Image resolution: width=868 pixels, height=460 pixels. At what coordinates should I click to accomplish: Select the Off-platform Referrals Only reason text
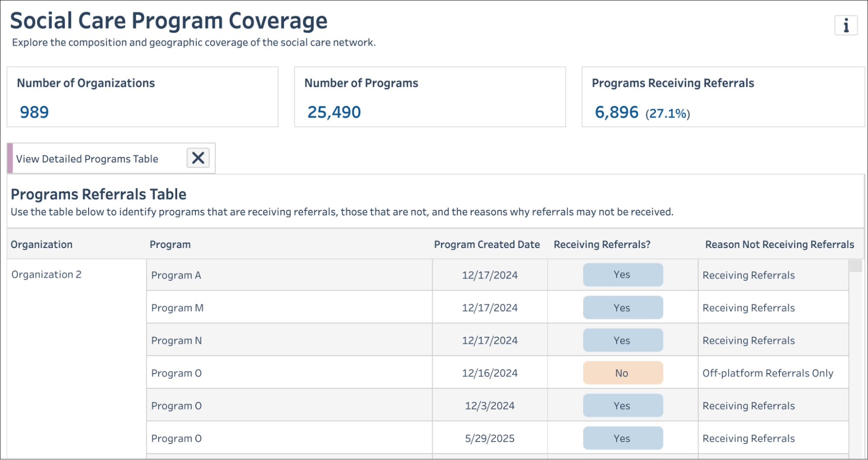coord(768,373)
